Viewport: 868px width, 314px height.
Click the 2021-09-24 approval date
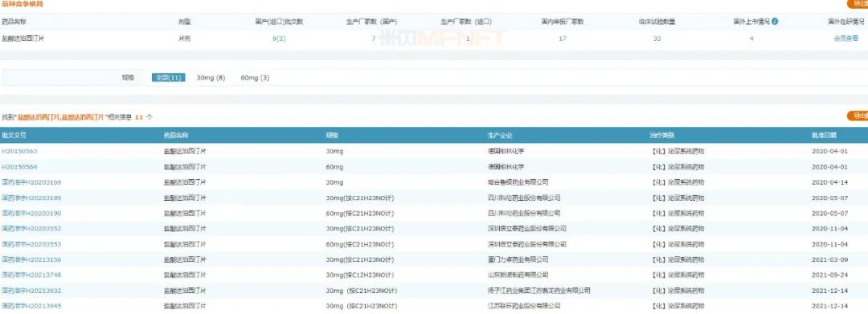click(x=829, y=275)
